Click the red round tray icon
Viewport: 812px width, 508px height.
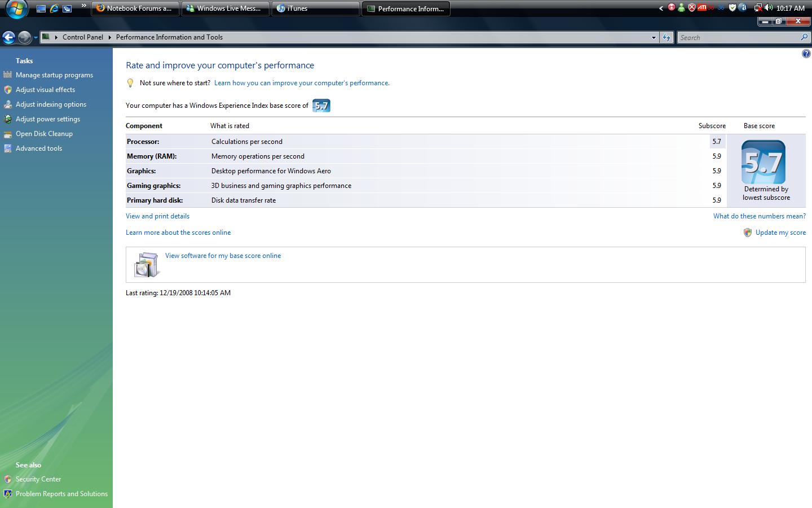pos(672,8)
